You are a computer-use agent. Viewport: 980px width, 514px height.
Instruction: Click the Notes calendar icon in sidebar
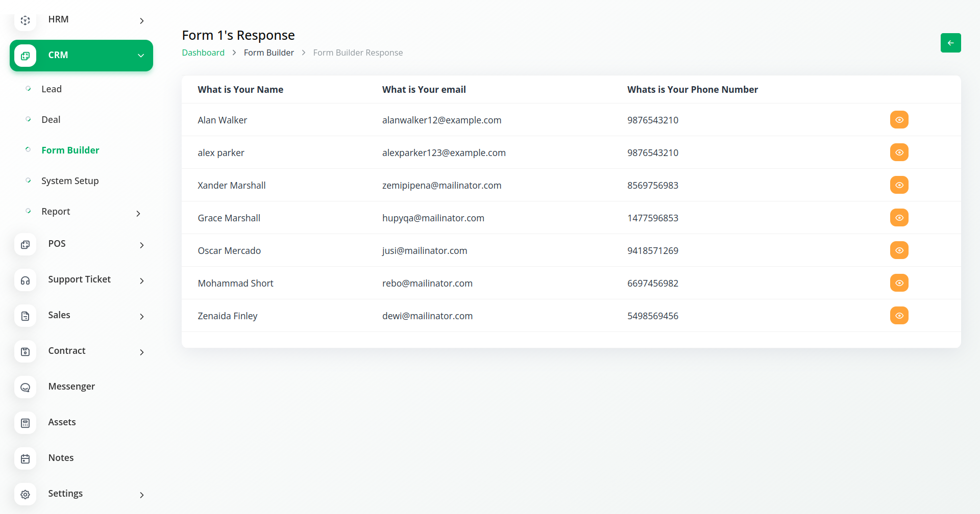26,458
